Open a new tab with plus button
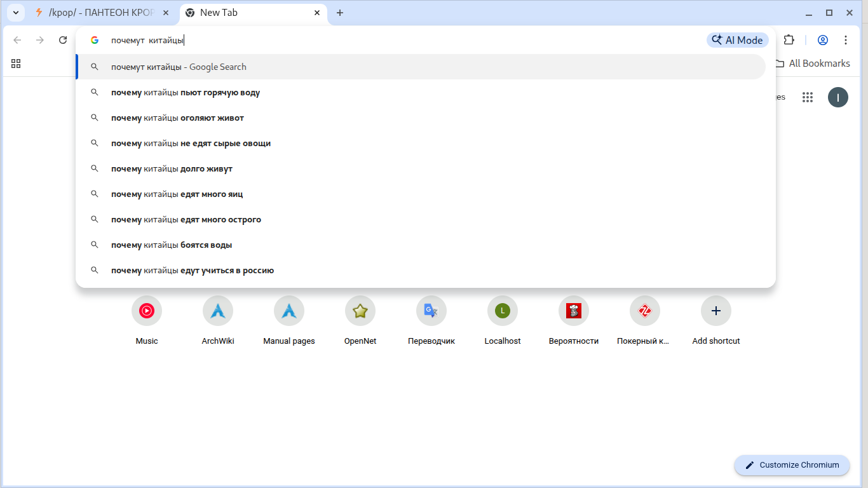Screen dimensions: 868x488 click(340, 13)
